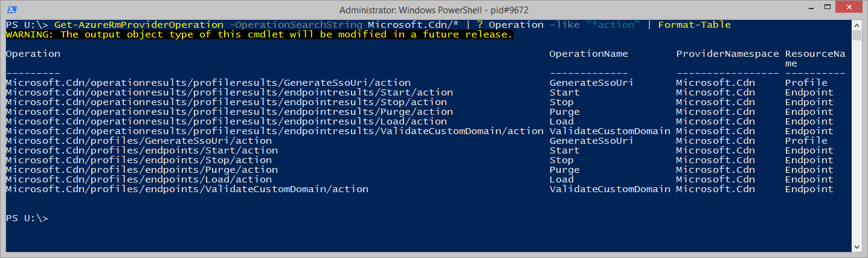Click the 'ResourceName' column header
Image resolution: width=868 pixels, height=258 pixels.
815,59
